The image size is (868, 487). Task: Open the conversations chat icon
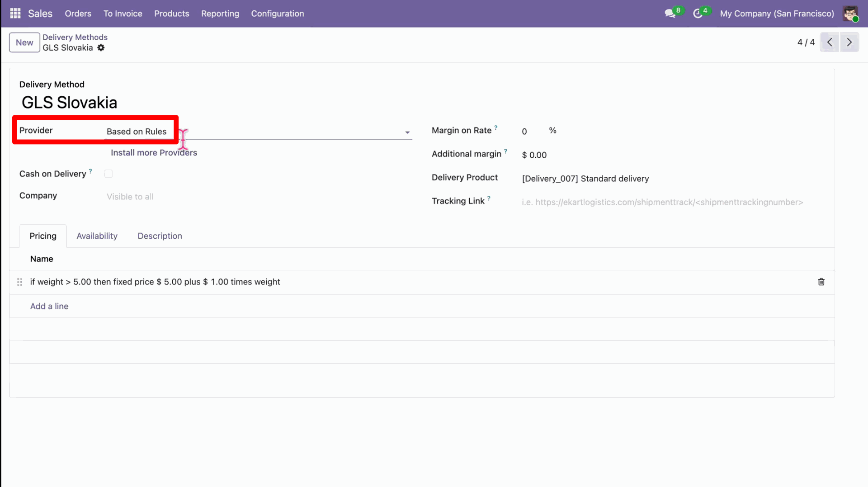pyautogui.click(x=670, y=14)
